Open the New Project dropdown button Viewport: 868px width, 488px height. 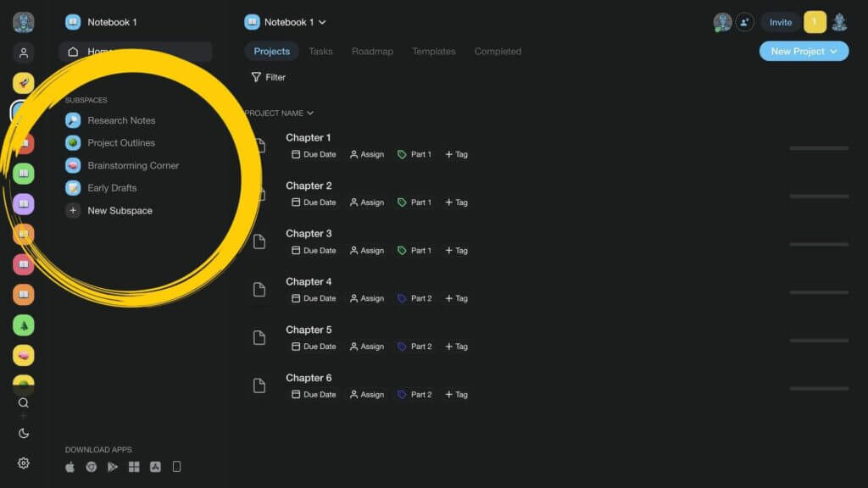point(804,52)
